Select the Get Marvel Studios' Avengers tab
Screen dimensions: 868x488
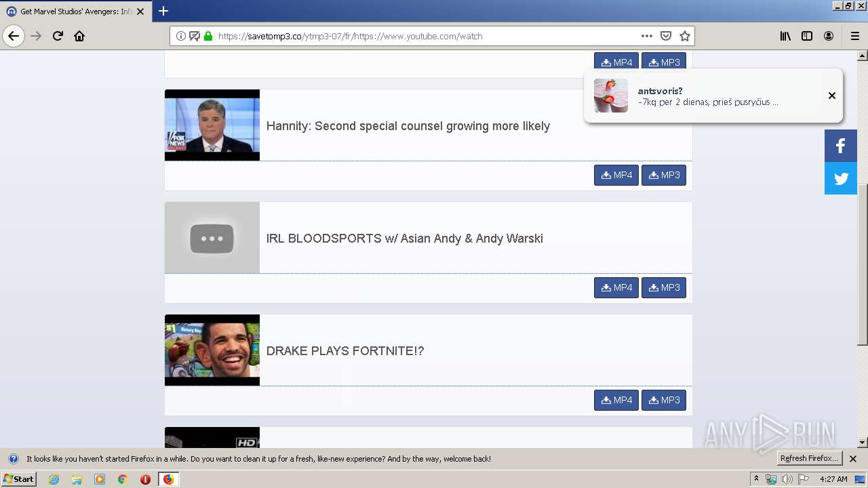pyautogui.click(x=75, y=12)
